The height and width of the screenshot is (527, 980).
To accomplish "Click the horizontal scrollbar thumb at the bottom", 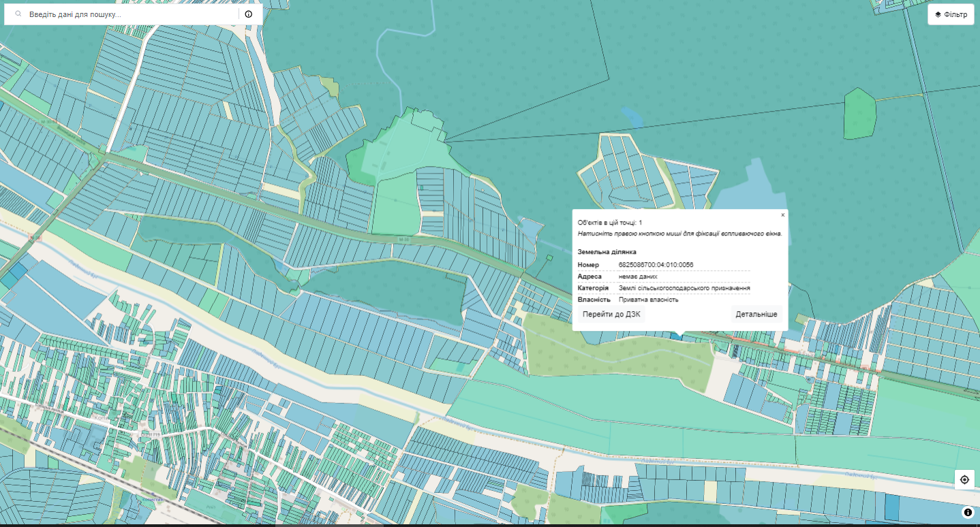I will click(329, 525).
